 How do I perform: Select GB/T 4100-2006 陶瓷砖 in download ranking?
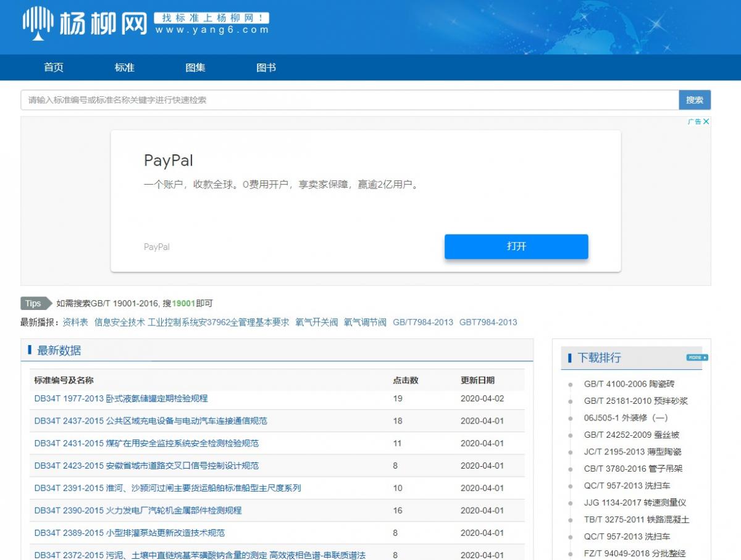629,384
